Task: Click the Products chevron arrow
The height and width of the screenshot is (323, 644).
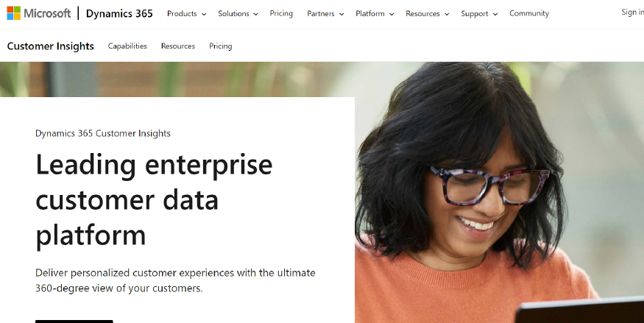Action: (x=203, y=14)
